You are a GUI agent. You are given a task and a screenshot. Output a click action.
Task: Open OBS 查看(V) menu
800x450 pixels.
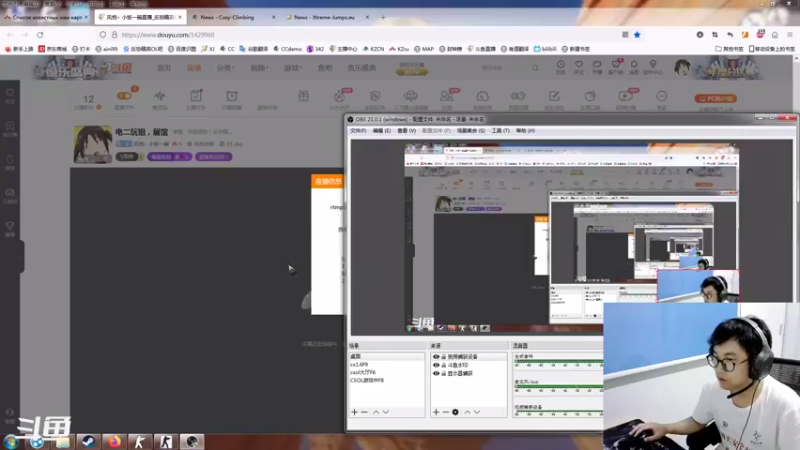407,131
